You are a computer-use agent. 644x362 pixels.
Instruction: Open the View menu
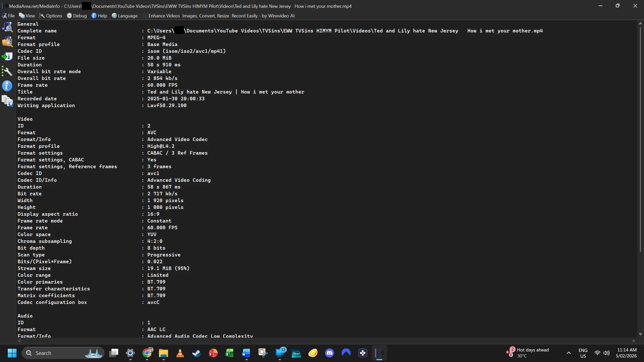pos(27,16)
